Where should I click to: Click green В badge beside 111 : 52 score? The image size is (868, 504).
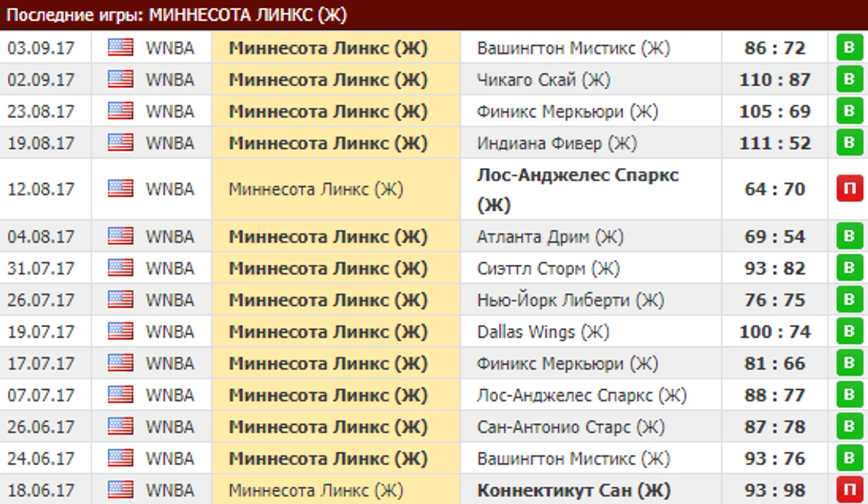[850, 143]
